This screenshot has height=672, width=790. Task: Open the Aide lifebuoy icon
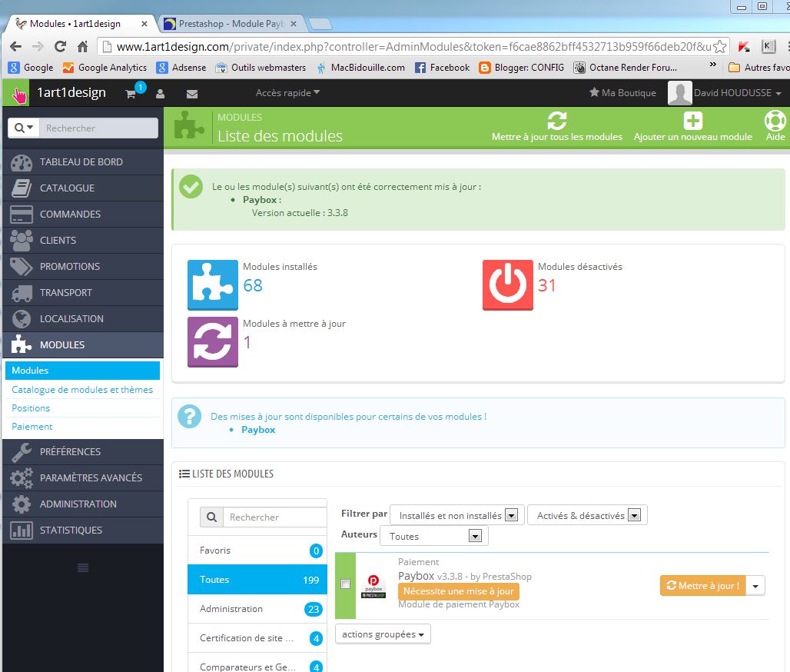[775, 121]
